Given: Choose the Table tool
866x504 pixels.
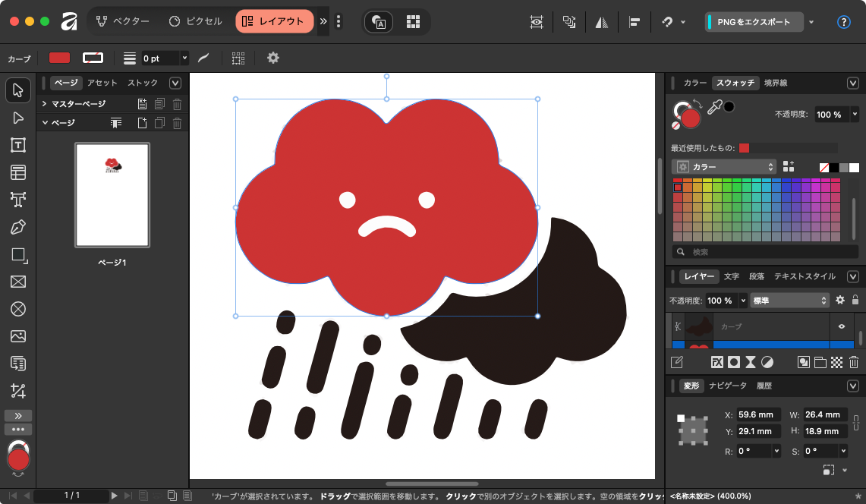Looking at the screenshot, I should point(18,172).
